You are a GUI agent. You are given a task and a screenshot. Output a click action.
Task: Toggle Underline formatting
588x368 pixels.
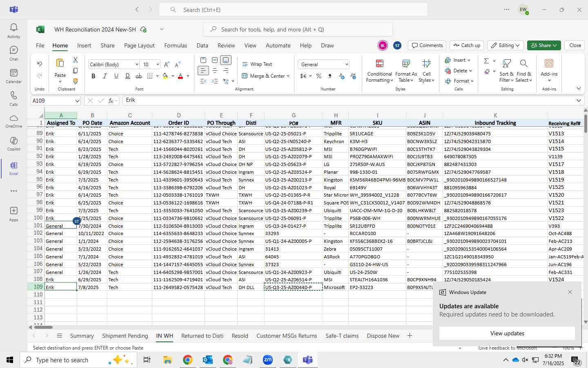(116, 76)
